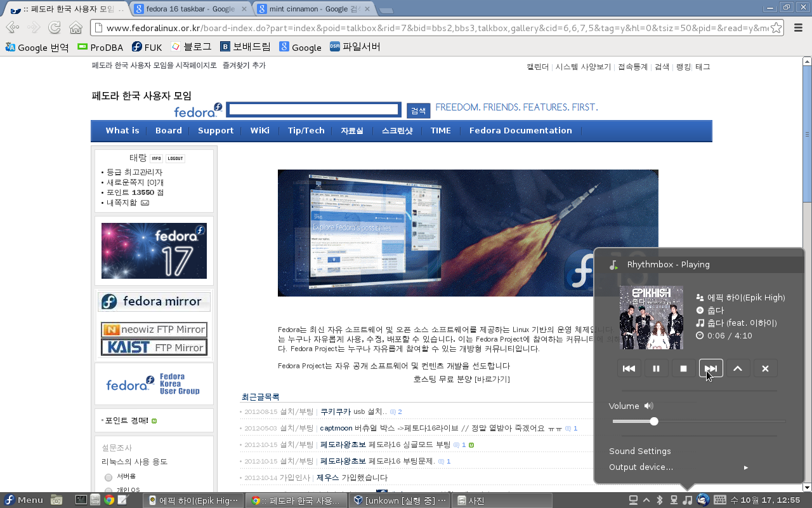Switch to mint cinnamon Google tab
This screenshot has width=812, height=508.
[x=314, y=9]
